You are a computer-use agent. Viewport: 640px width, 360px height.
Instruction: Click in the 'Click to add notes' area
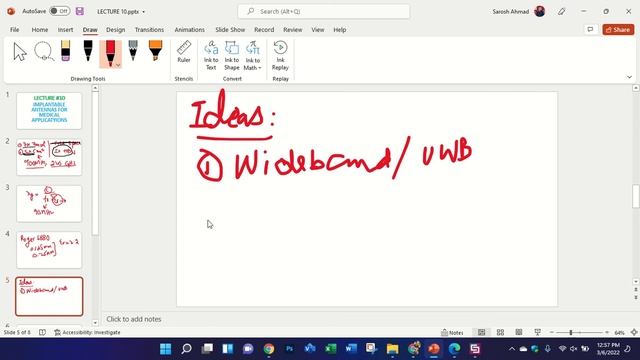pyautogui.click(x=134, y=319)
